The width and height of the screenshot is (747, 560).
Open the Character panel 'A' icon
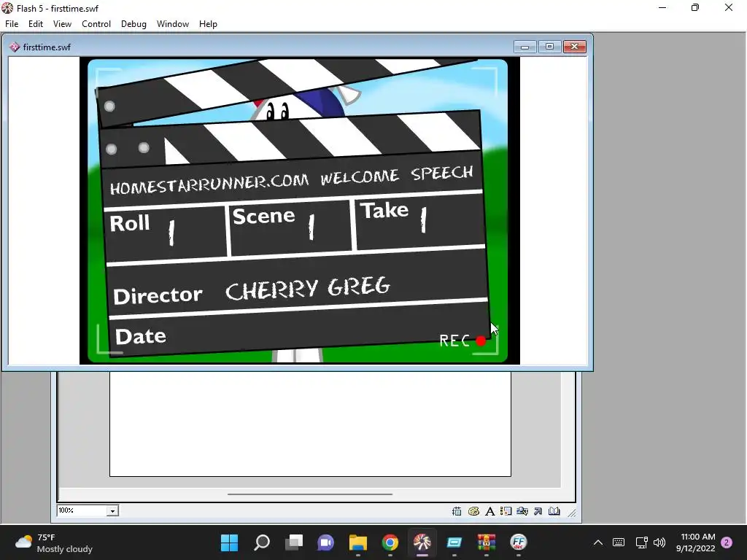(x=489, y=511)
